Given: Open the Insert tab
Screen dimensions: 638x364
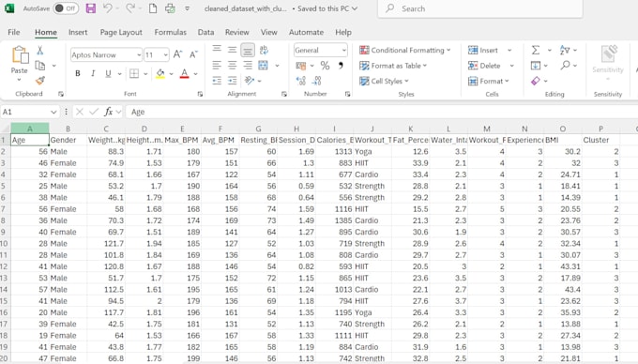Looking at the screenshot, I should [x=78, y=32].
